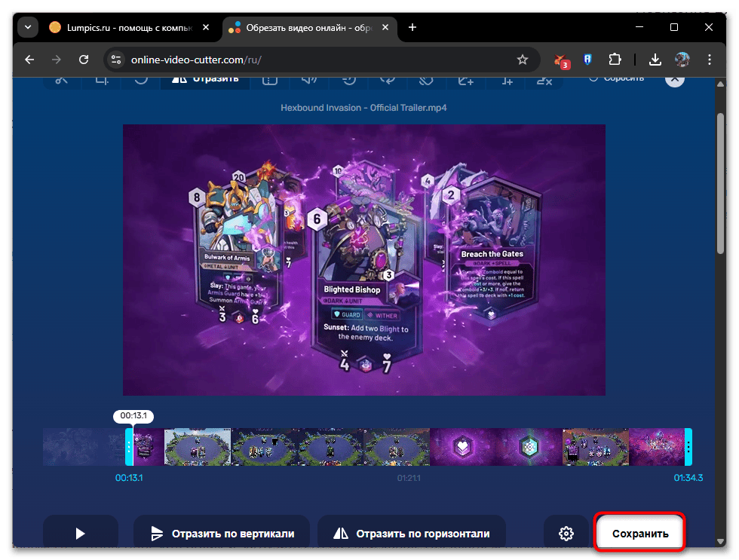Click scrollbar down arrow
This screenshot has width=739, height=560.
click(x=720, y=542)
